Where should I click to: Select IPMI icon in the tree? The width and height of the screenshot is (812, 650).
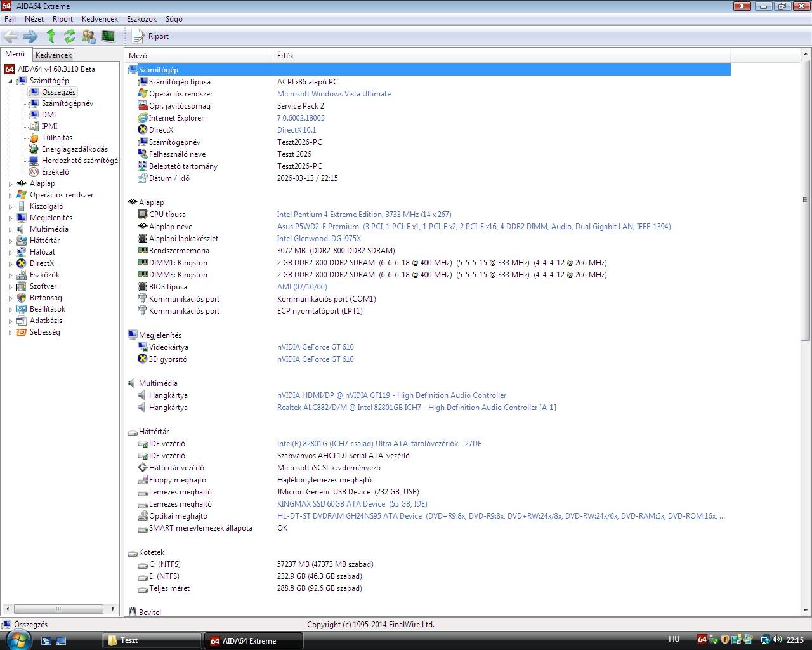(x=34, y=126)
